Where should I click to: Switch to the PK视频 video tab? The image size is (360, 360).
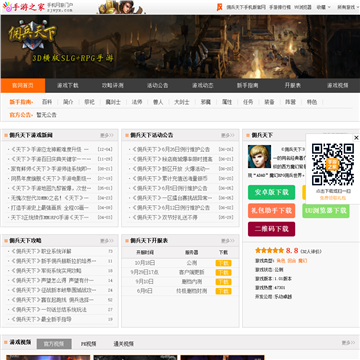pyautogui.click(x=88, y=344)
